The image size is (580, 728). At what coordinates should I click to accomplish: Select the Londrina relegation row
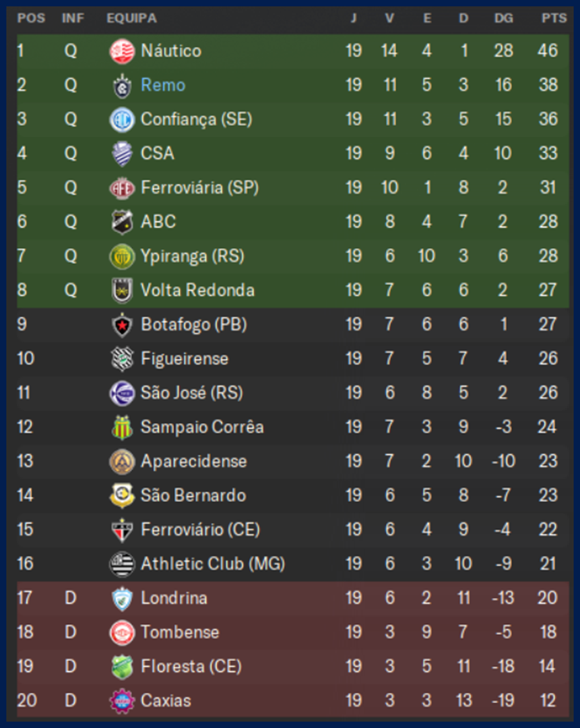click(x=290, y=598)
